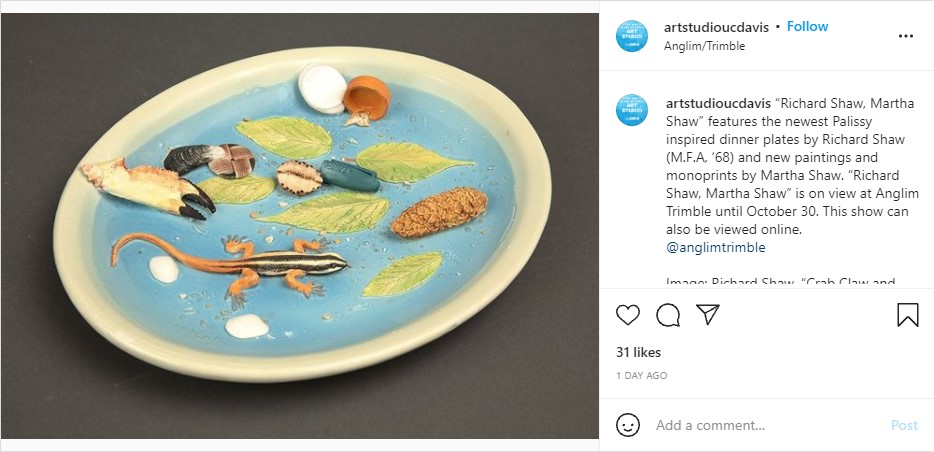Image resolution: width=934 pixels, height=452 pixels.
Task: Open comments with the speech bubble icon
Action: 668,316
